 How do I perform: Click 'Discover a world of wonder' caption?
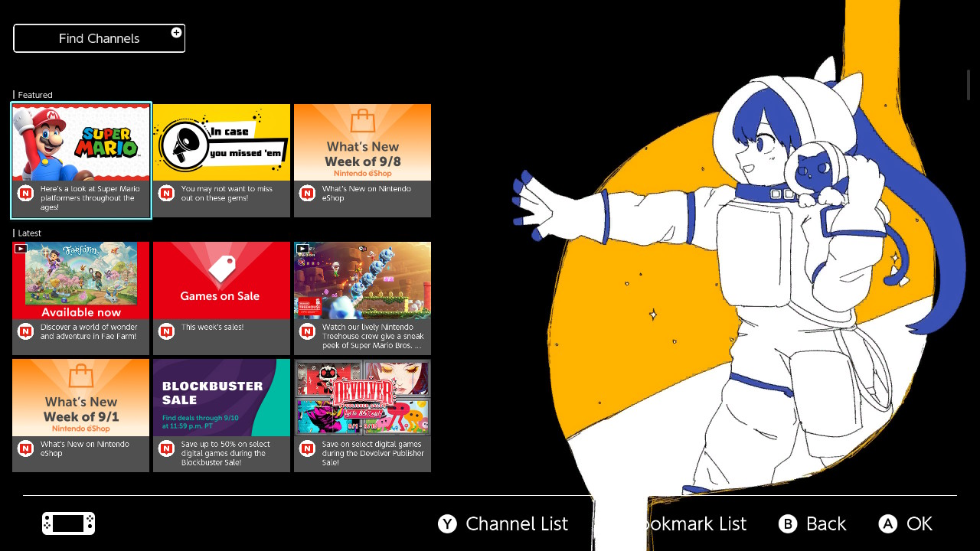[x=89, y=331]
